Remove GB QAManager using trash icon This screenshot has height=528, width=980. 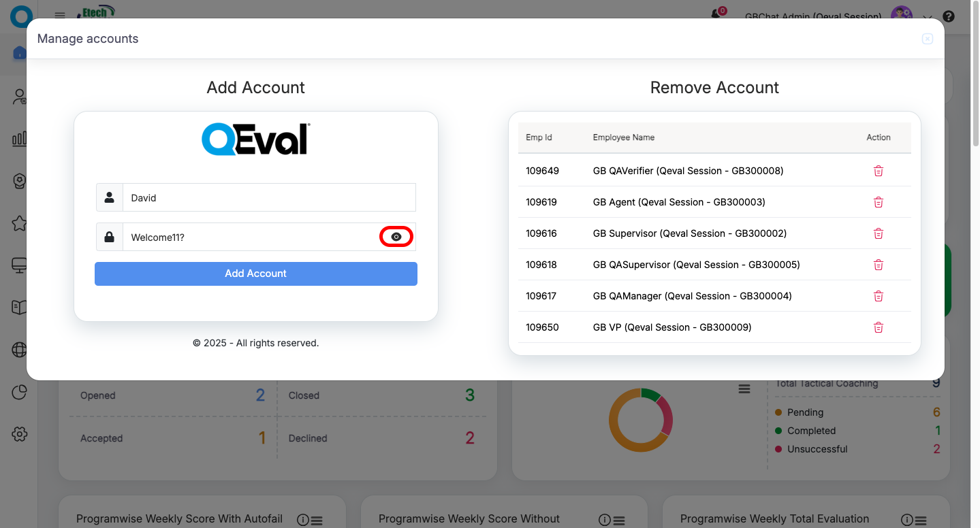(x=878, y=296)
